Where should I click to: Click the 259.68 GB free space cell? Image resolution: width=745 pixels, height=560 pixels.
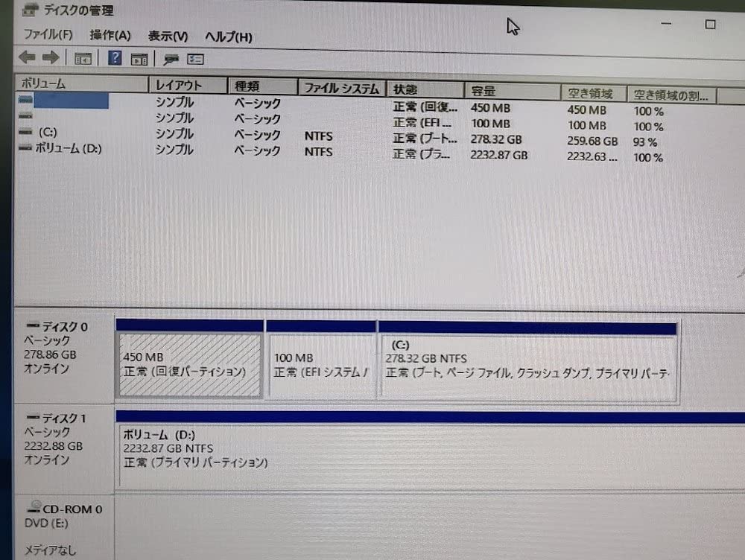(x=592, y=141)
